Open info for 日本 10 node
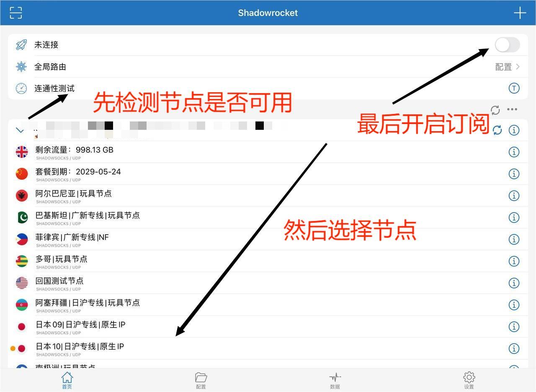536x392 pixels. click(x=514, y=348)
